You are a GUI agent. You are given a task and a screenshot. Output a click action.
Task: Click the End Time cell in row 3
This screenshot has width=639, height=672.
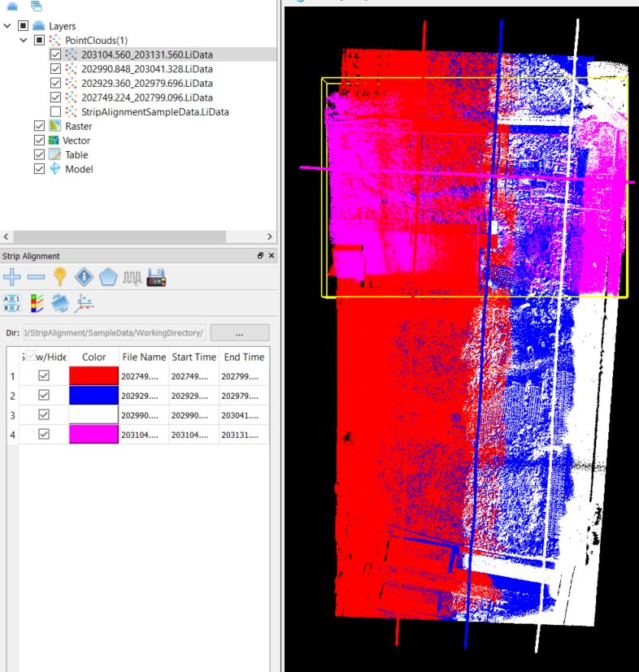tap(244, 415)
